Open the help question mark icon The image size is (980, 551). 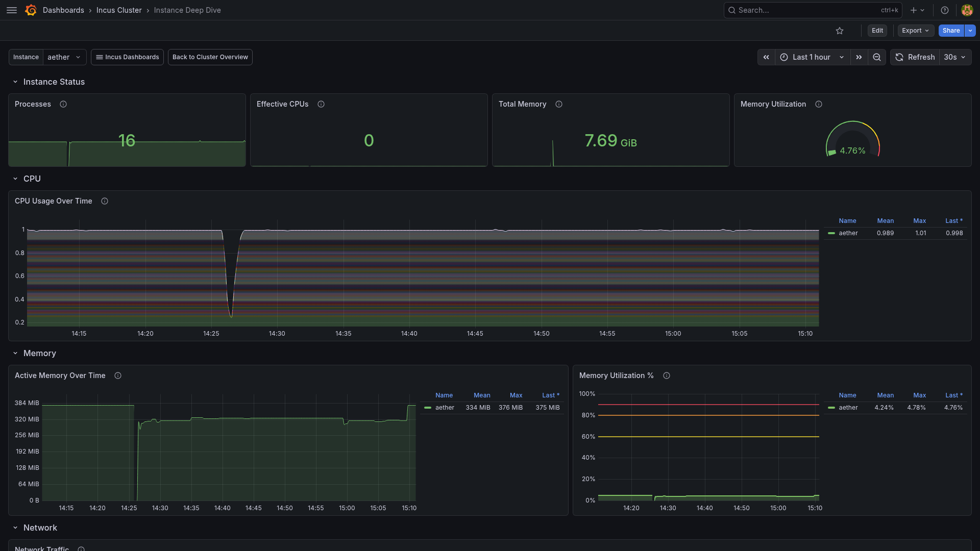click(x=945, y=10)
